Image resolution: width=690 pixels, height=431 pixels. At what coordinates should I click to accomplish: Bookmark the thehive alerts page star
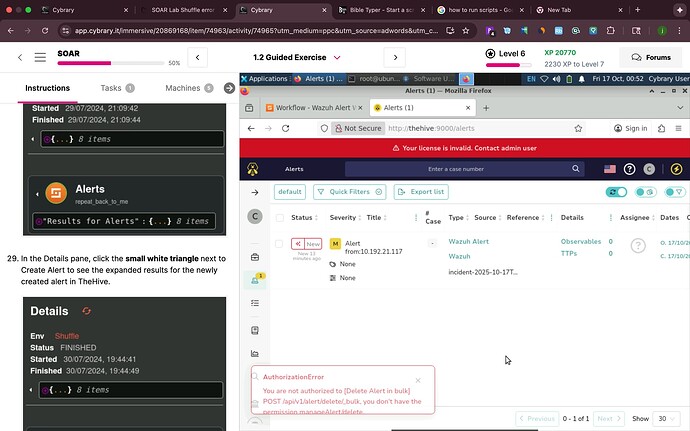578,128
